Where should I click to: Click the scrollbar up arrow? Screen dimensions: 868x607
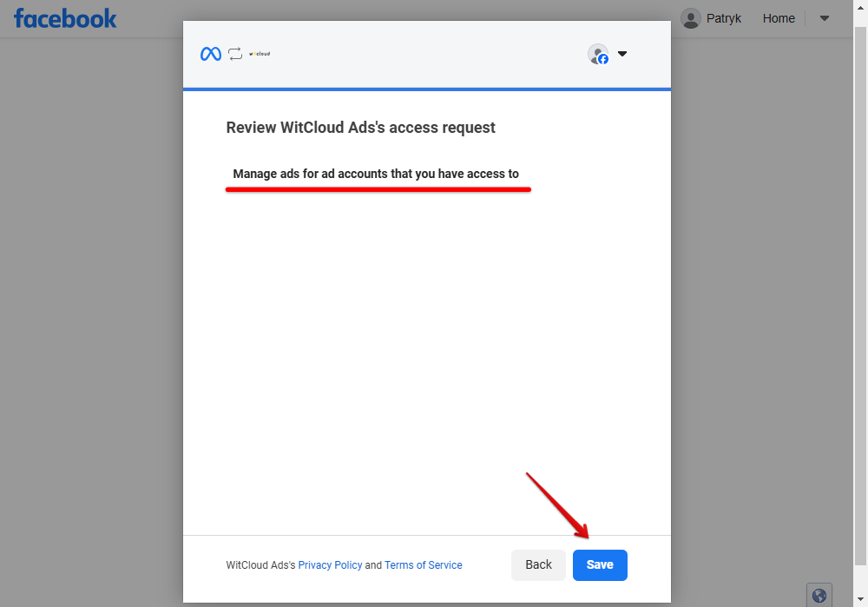(860, 7)
